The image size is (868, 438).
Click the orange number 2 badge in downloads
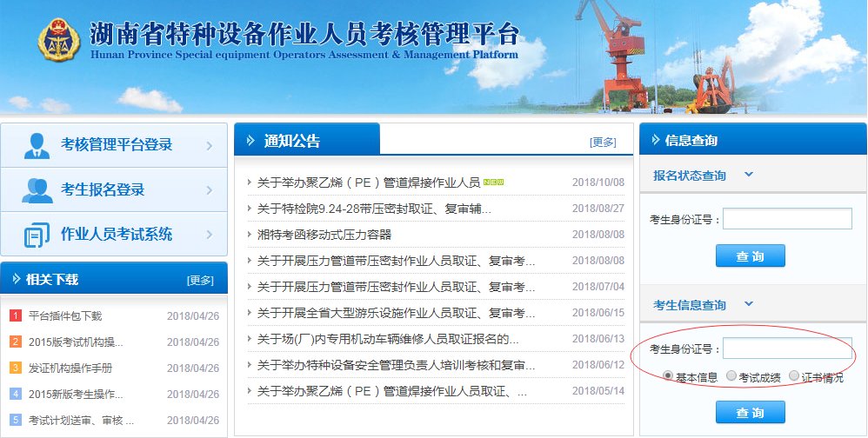(15, 342)
